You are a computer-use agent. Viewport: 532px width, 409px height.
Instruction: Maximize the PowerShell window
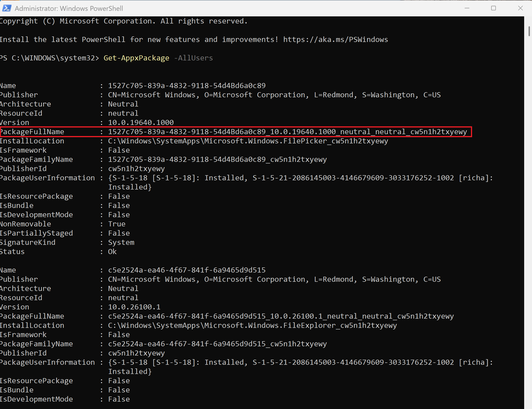493,8
